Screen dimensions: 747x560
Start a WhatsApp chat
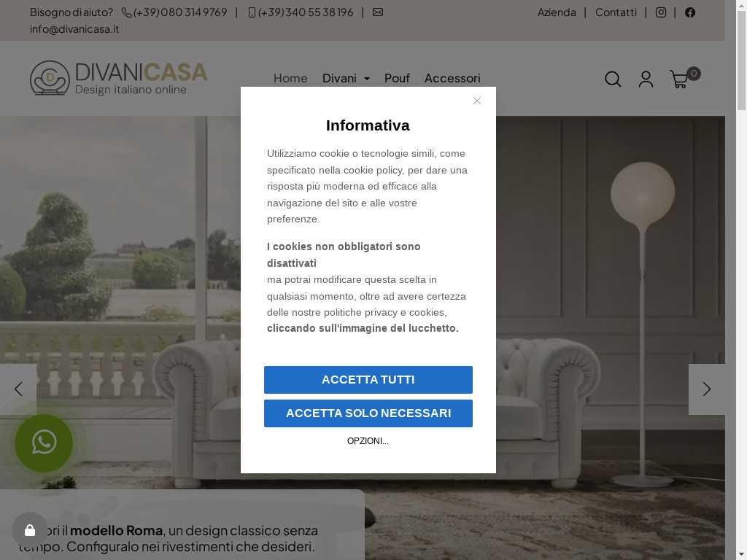[x=44, y=443]
